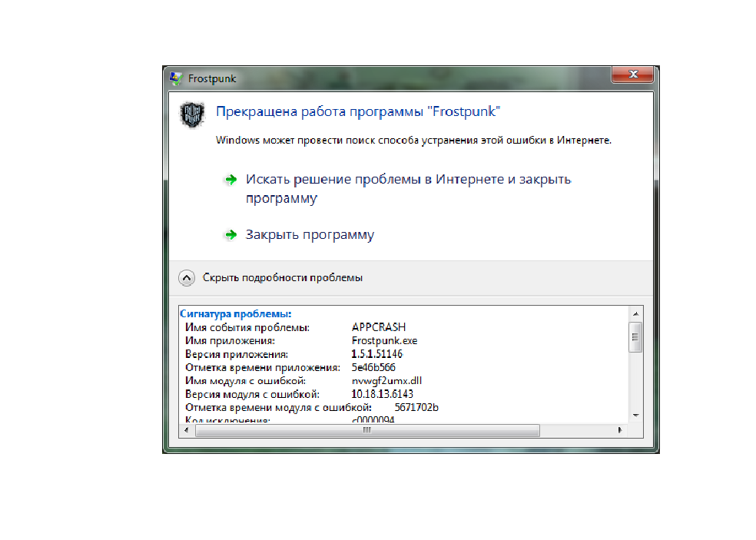Click the horizontal scrollbar thumb below details
The width and height of the screenshot is (756, 540).
pos(366,431)
